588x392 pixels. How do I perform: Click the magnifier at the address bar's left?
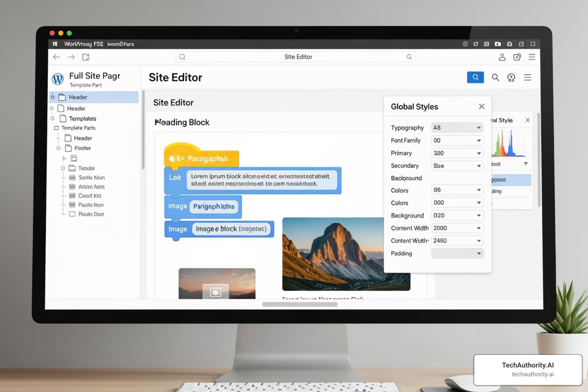[183, 57]
